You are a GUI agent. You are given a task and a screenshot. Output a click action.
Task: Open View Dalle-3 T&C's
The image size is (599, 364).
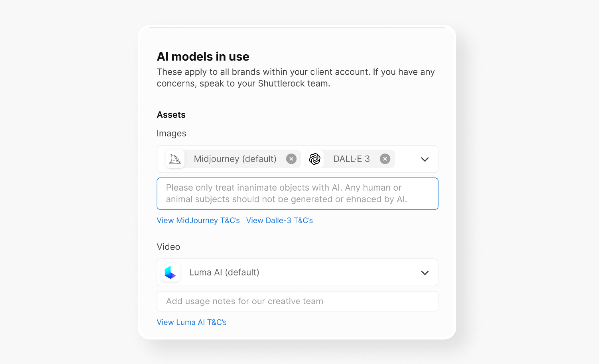pyautogui.click(x=280, y=220)
